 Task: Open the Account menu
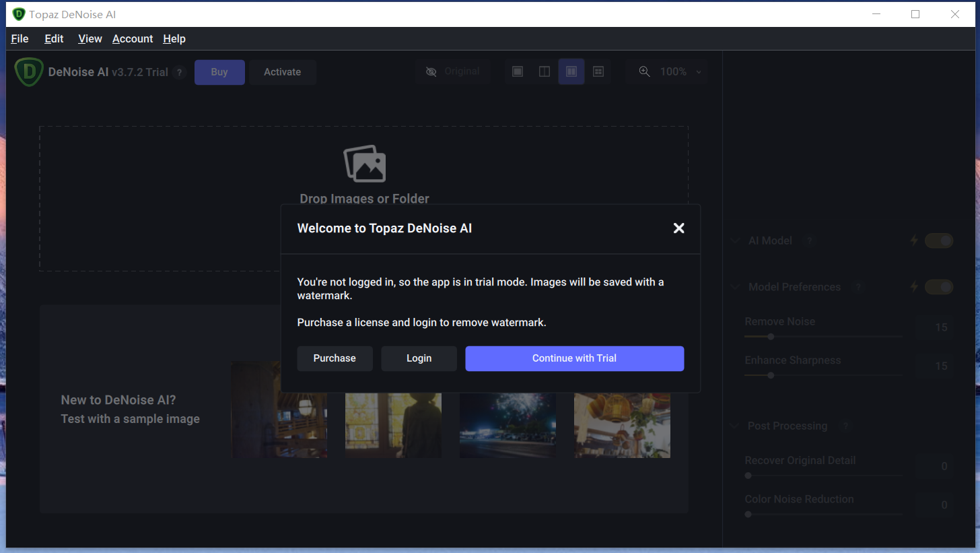(x=133, y=38)
